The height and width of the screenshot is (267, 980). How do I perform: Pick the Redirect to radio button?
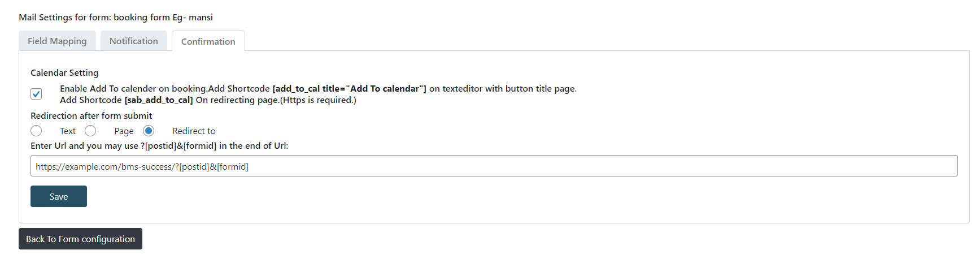click(149, 131)
